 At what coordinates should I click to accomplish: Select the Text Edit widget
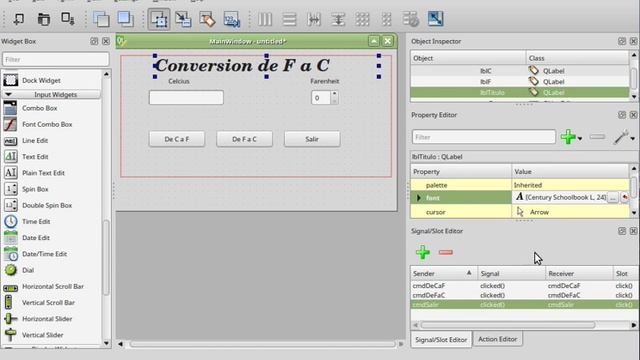point(35,157)
